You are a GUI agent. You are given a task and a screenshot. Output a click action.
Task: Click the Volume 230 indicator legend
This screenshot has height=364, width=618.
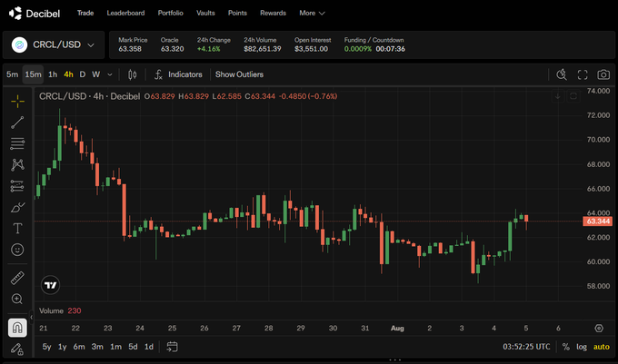tap(60, 310)
